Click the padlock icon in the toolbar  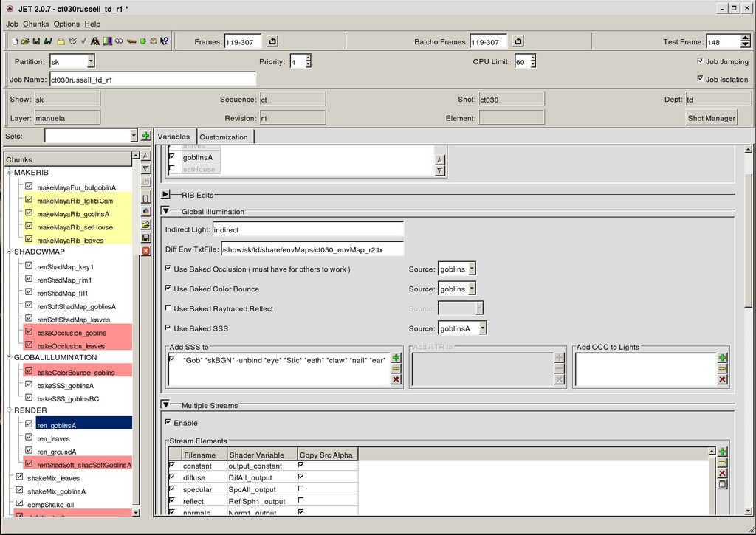(x=61, y=41)
